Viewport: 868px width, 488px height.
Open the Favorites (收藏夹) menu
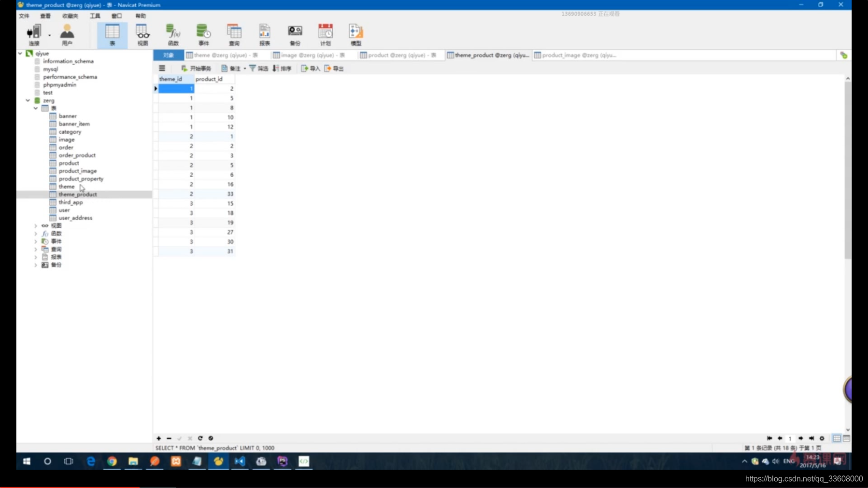tap(70, 16)
